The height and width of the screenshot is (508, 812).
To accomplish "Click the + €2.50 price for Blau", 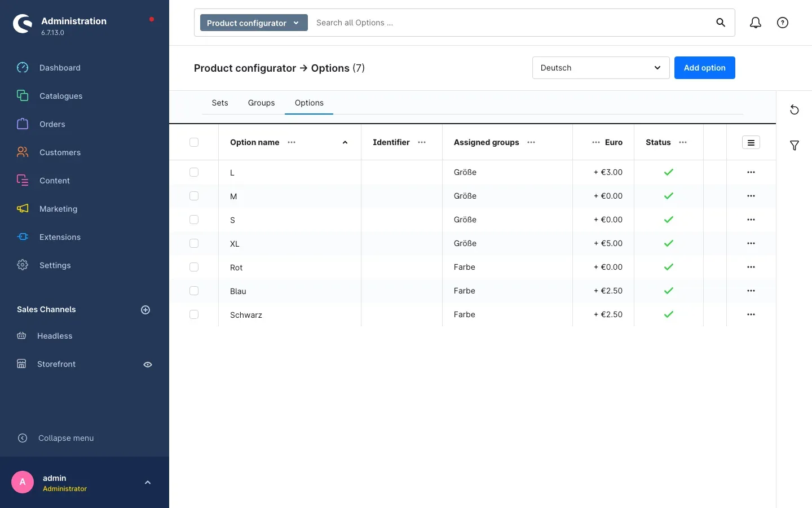I will (x=608, y=291).
